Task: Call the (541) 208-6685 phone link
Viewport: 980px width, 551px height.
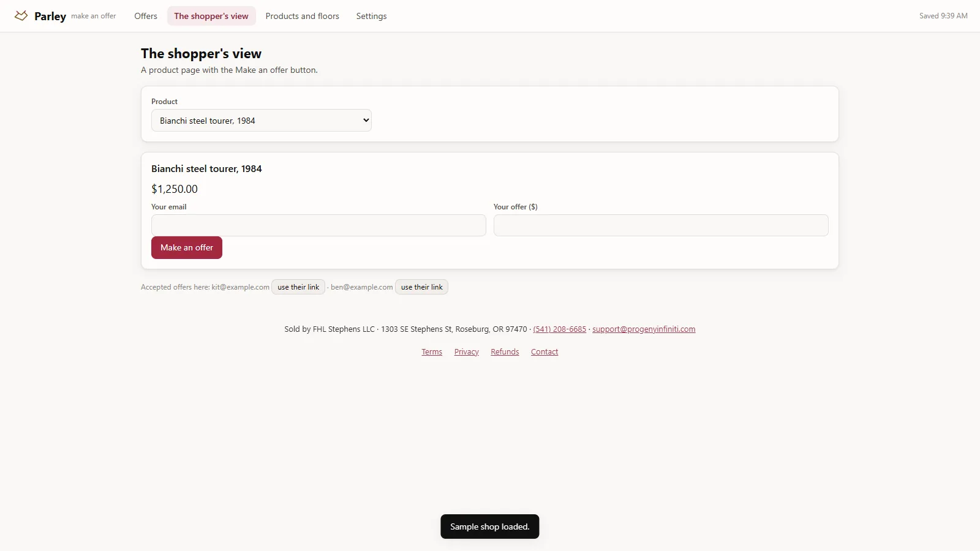Action: coord(559,329)
